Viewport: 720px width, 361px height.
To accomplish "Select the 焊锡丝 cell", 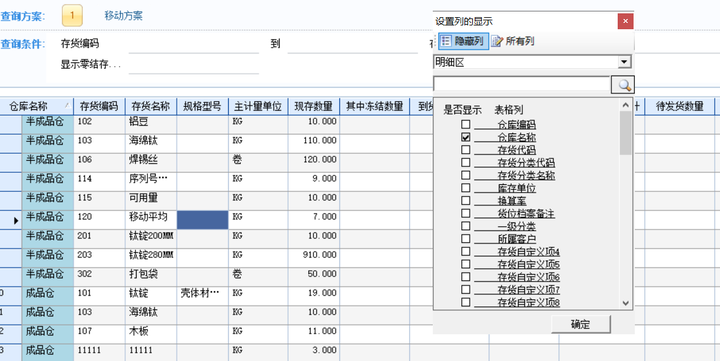I will click(151, 163).
